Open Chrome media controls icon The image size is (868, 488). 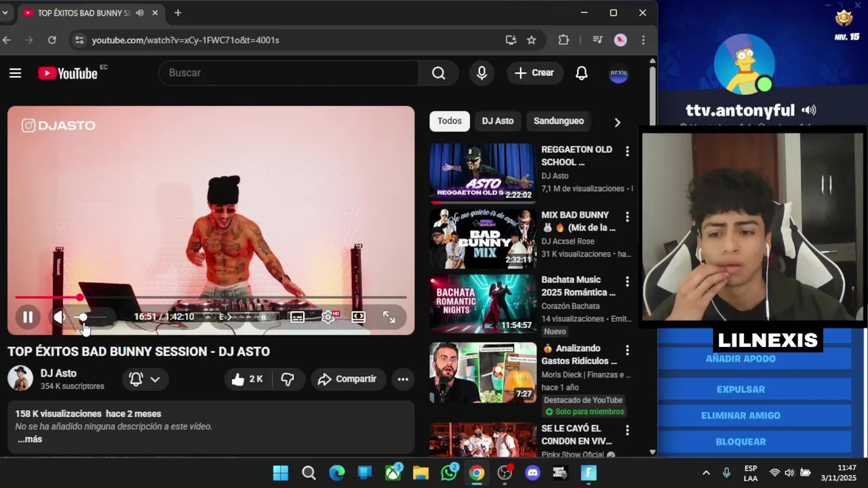597,40
